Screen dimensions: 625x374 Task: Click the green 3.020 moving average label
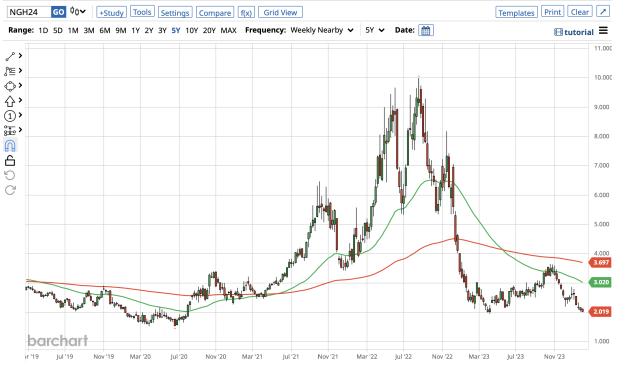click(600, 282)
